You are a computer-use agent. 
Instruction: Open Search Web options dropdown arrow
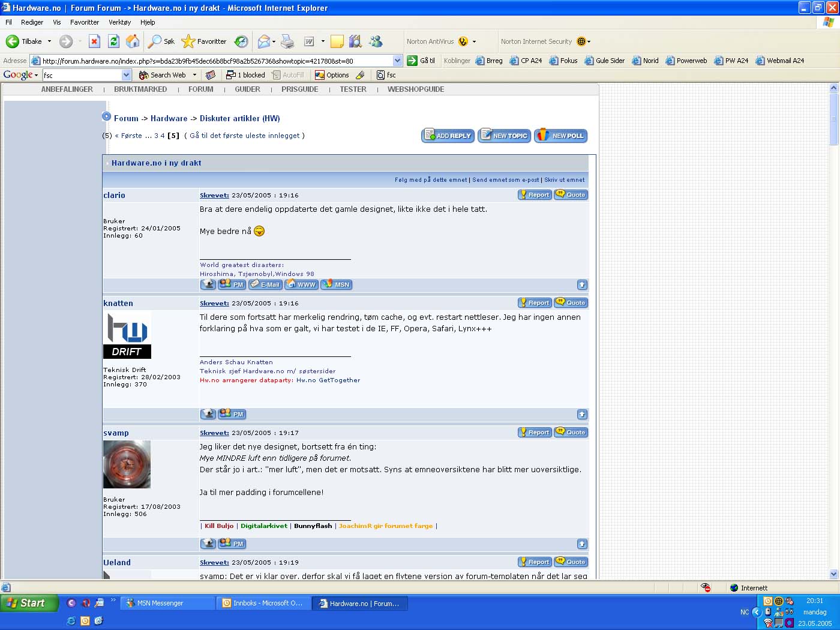coord(194,75)
